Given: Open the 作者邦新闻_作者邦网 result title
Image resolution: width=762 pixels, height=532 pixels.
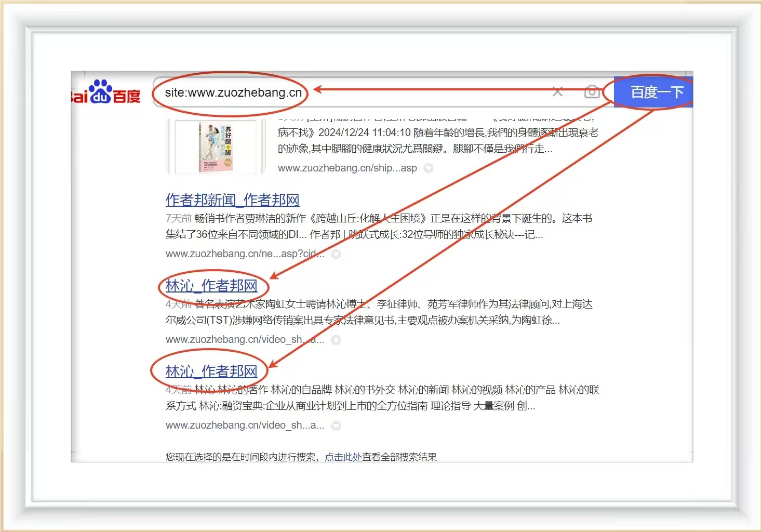Looking at the screenshot, I should coord(232,200).
